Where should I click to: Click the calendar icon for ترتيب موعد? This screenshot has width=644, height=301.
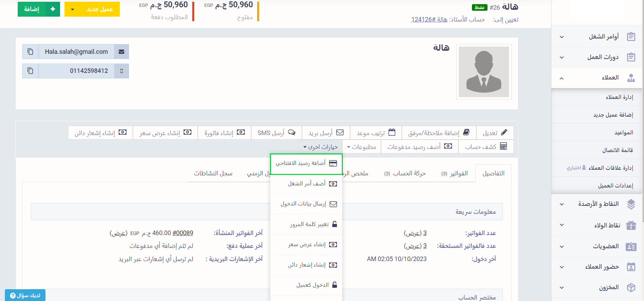(392, 132)
